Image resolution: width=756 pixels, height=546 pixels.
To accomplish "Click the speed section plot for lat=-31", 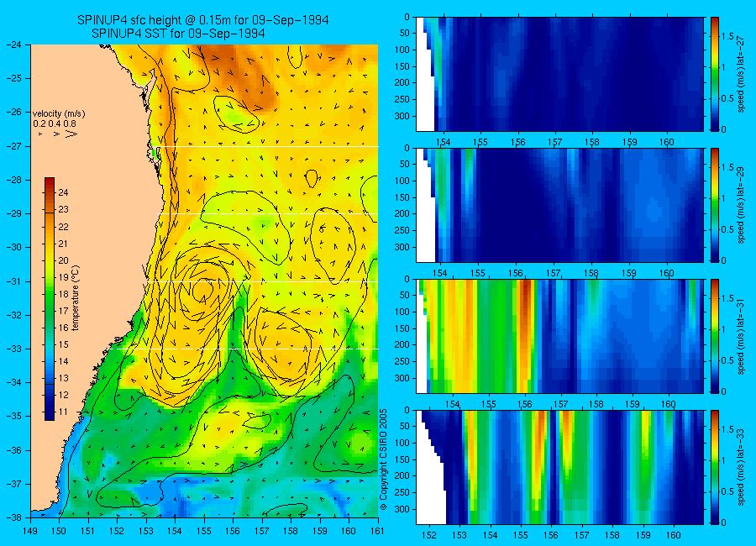I will coord(559,336).
